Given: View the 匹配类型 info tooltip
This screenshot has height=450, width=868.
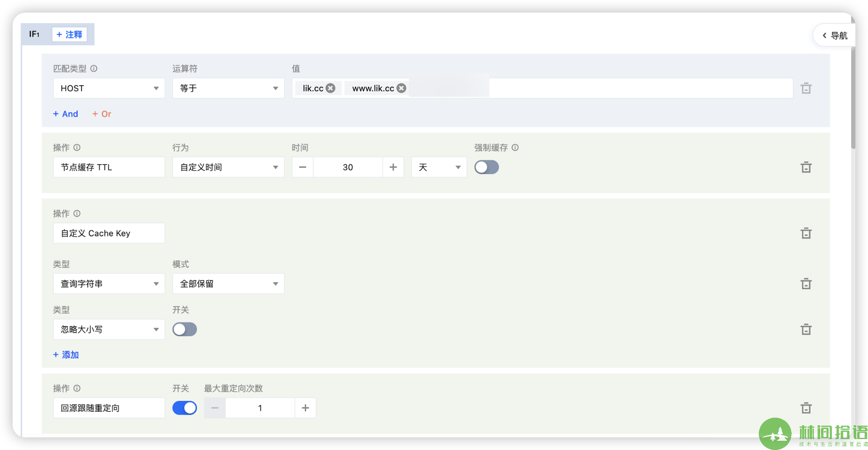Looking at the screenshot, I should 94,68.
